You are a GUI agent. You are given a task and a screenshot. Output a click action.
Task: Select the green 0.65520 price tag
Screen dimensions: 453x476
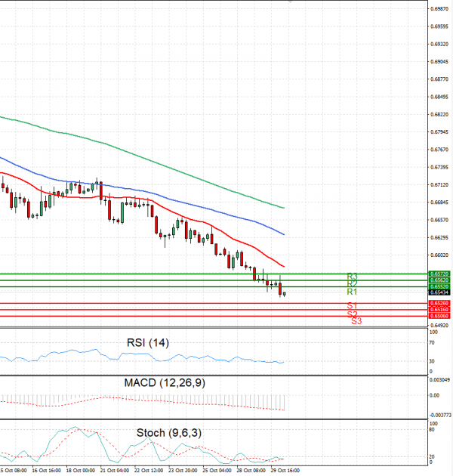(x=439, y=286)
